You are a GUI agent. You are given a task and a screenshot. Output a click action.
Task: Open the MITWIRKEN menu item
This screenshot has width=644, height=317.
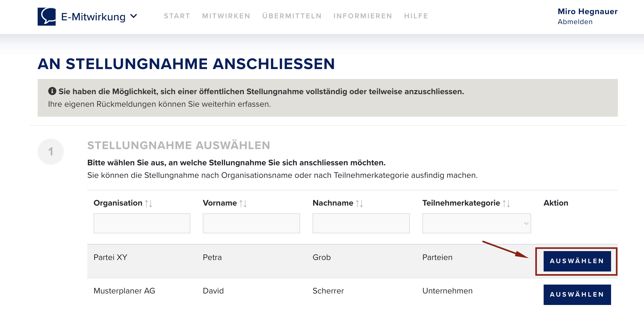coord(226,16)
